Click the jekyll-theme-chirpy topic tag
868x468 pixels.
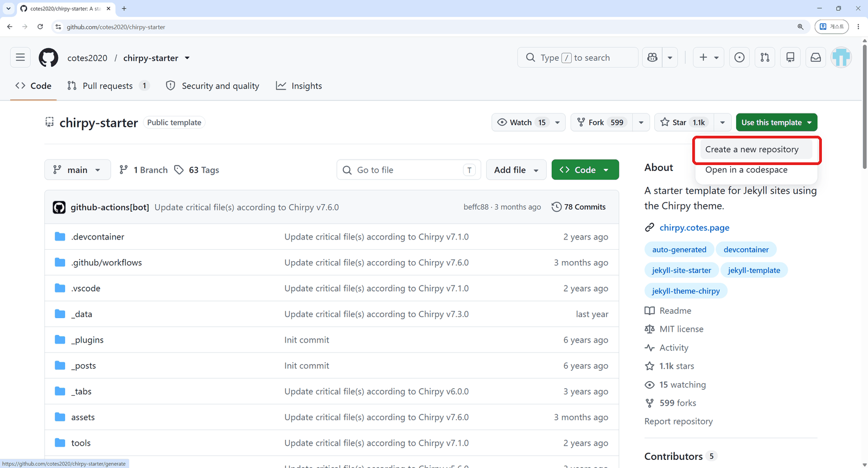coord(686,291)
